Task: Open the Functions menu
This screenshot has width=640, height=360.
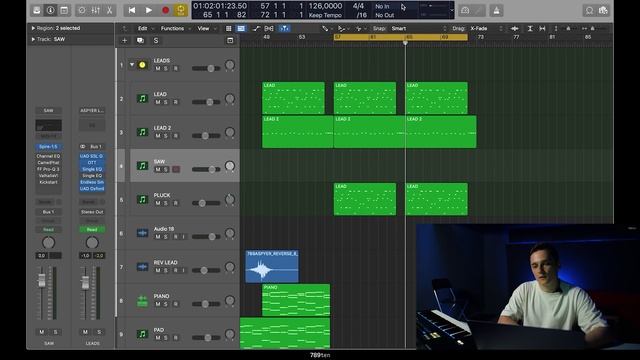Action: [x=172, y=29]
